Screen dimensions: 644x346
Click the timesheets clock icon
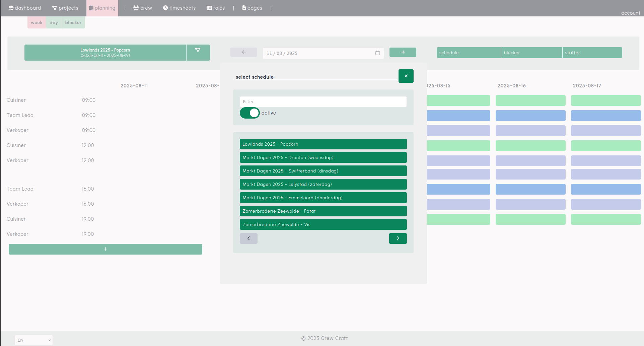165,8
